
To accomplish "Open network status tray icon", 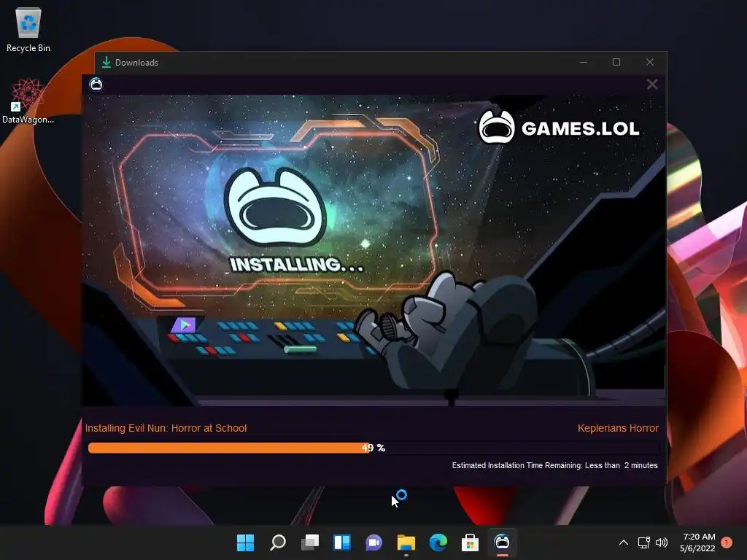I will (x=643, y=542).
